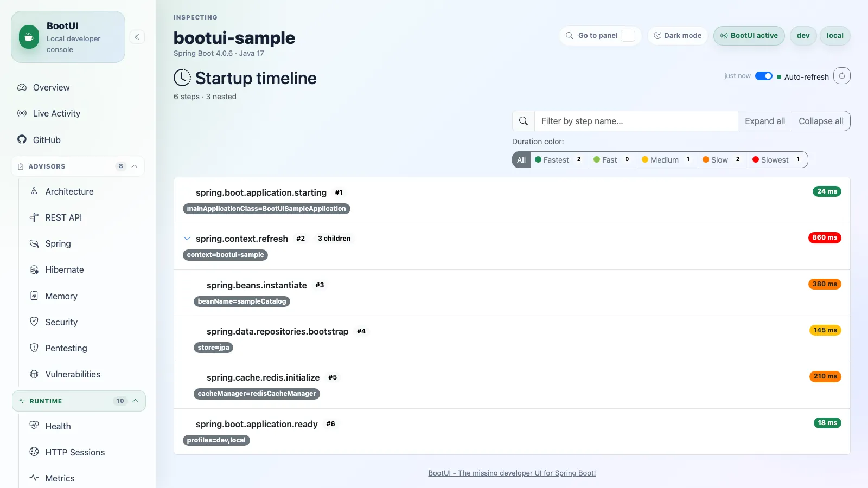Image resolution: width=868 pixels, height=488 pixels.
Task: Click the Metrics pulse icon
Action: (34, 478)
